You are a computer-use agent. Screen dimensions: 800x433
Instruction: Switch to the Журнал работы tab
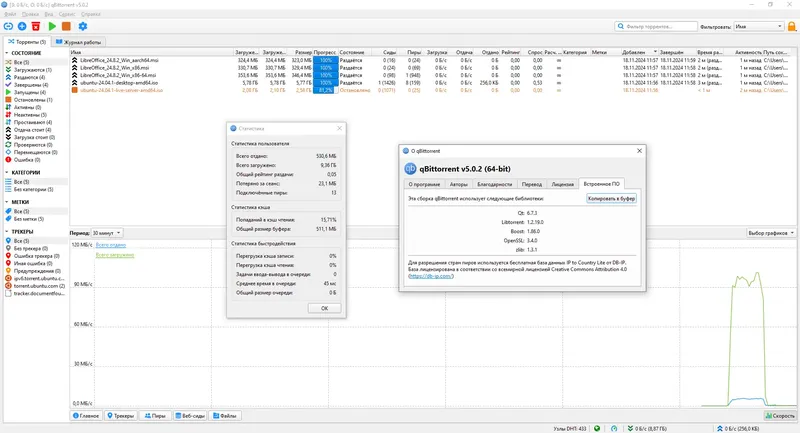click(79, 42)
